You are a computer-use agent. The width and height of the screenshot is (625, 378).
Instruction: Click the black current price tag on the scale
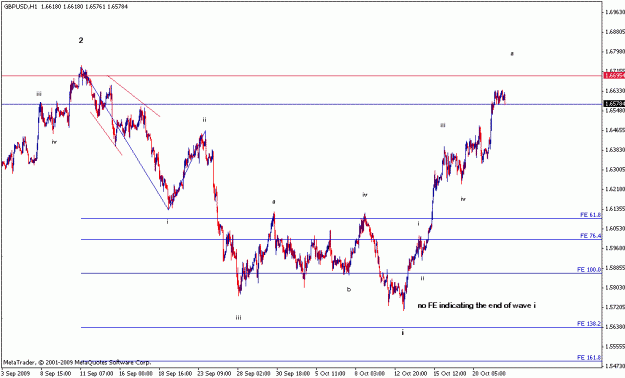pos(614,104)
